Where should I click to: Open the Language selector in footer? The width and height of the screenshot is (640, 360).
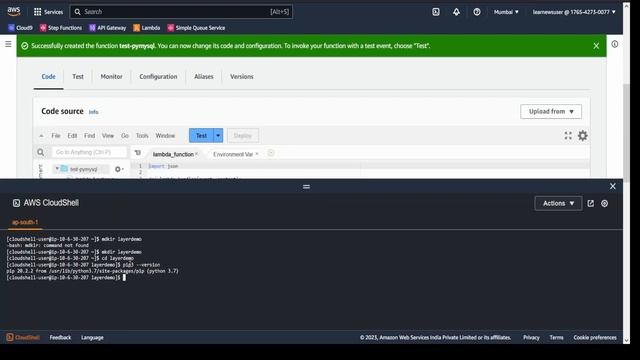92,338
